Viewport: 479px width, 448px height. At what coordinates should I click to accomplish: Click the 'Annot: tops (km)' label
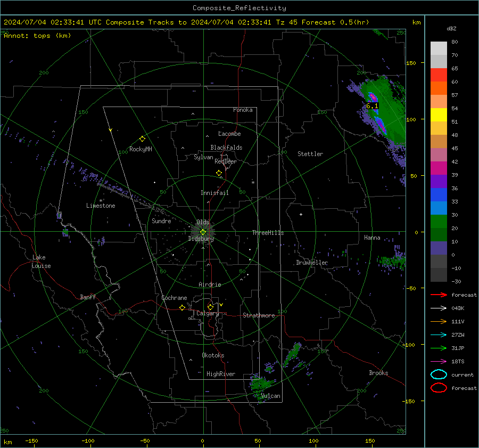click(37, 36)
